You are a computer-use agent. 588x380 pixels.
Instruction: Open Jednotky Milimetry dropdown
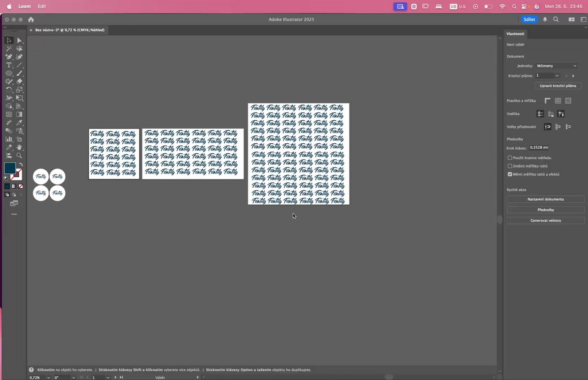556,66
